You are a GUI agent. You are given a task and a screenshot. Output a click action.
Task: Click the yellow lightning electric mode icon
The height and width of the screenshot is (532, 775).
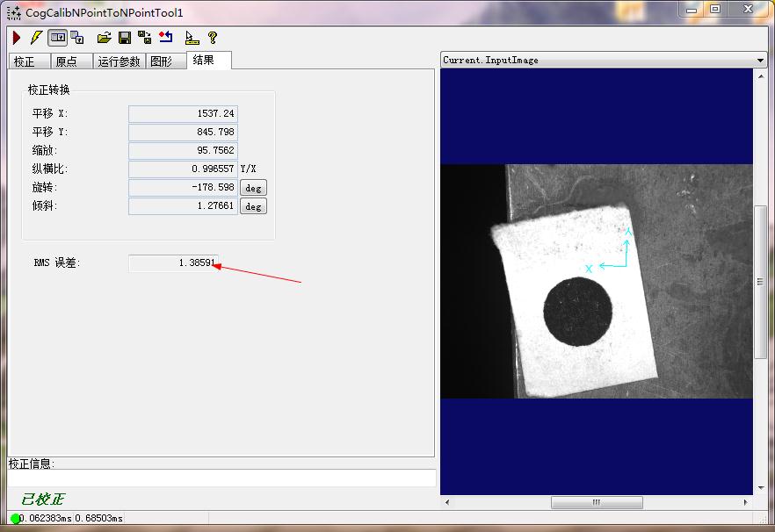coord(36,38)
